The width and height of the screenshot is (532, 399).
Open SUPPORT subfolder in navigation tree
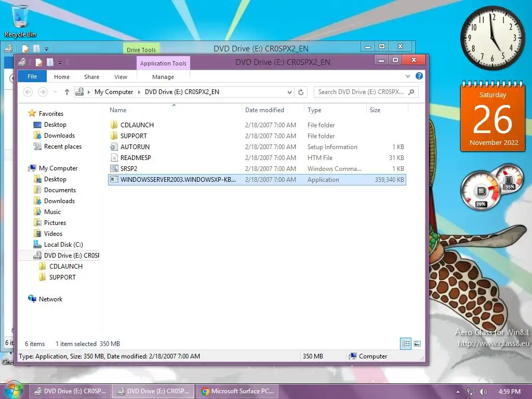[x=58, y=277]
